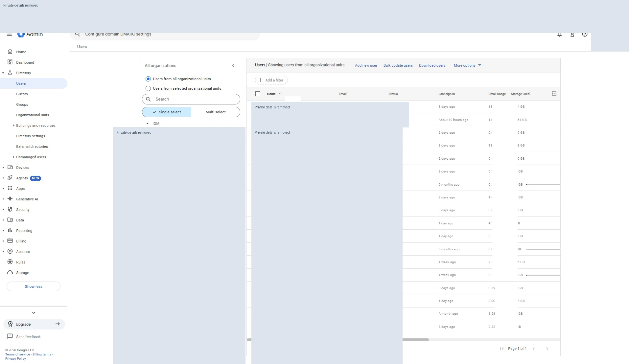
Task: Click the Rules icon in sidebar
Action: pos(10,262)
